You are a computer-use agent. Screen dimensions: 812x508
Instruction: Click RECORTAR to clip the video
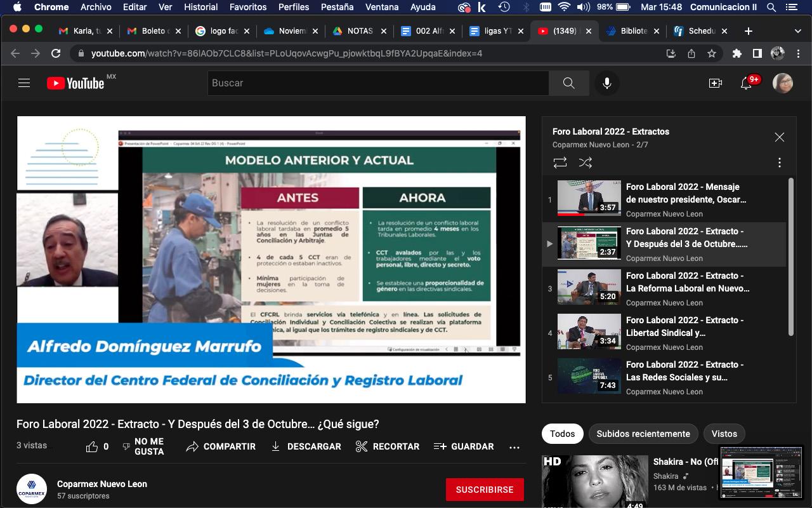(388, 446)
